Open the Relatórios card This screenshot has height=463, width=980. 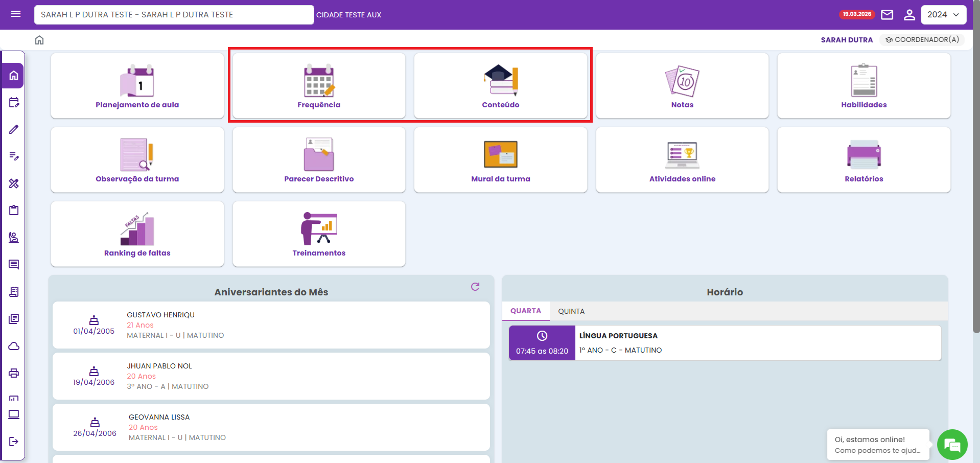pos(864,160)
